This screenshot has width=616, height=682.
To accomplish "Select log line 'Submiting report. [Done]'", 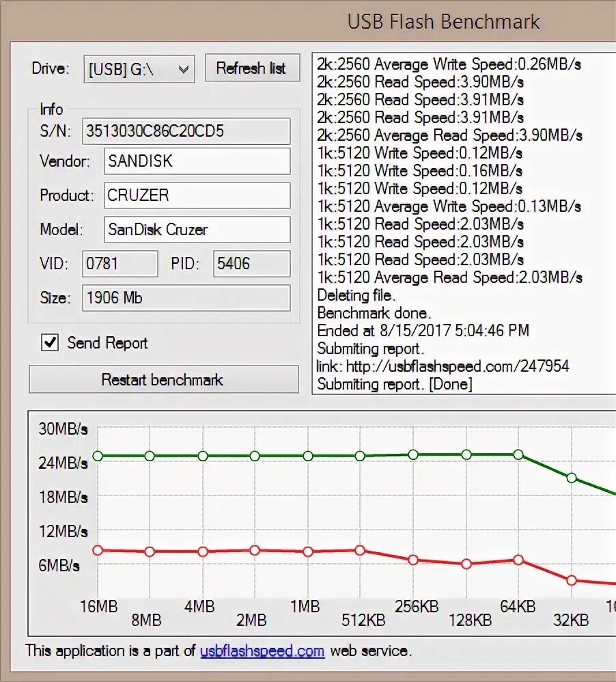I will click(394, 384).
